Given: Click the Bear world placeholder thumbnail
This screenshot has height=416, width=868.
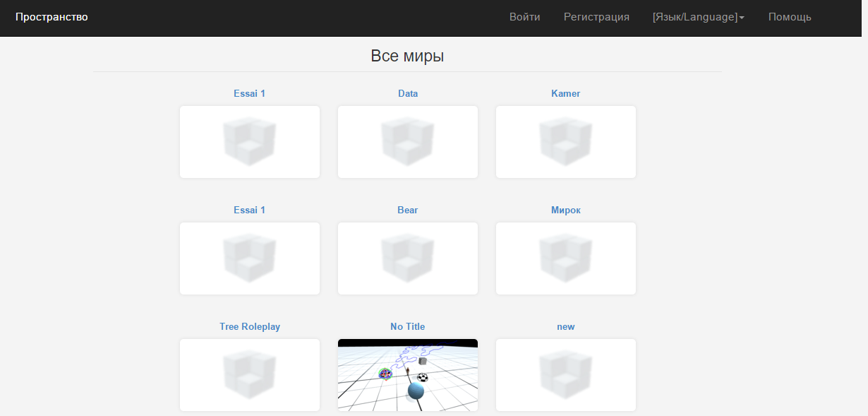Looking at the screenshot, I should (408, 258).
